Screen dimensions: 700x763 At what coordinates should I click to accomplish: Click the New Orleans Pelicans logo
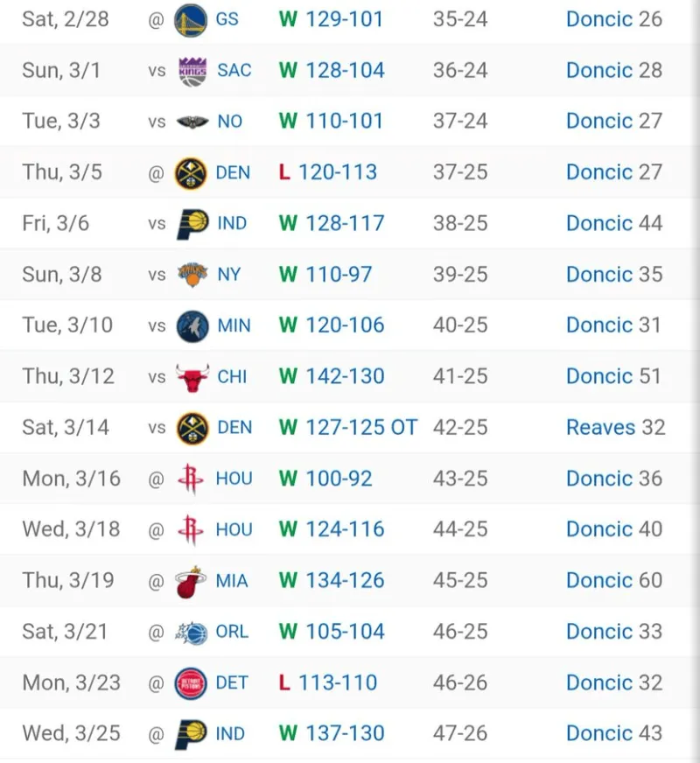click(192, 121)
